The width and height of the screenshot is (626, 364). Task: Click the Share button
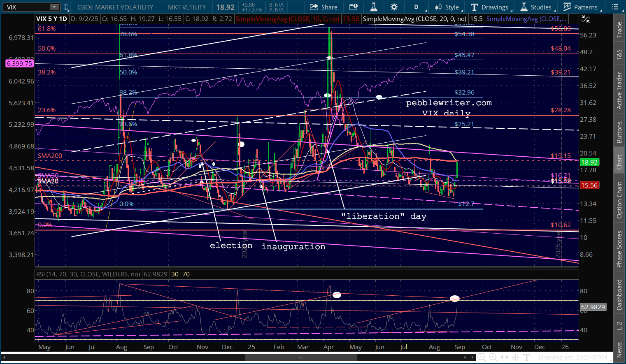323,7
